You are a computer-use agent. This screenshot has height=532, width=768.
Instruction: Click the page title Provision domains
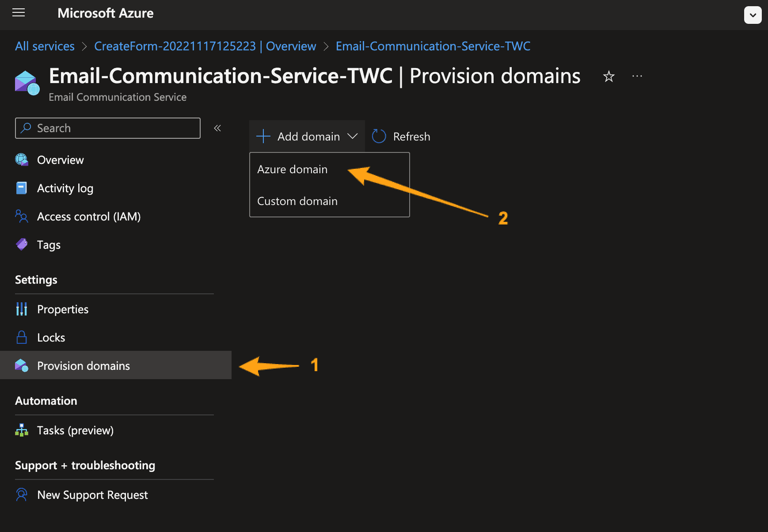click(x=495, y=76)
